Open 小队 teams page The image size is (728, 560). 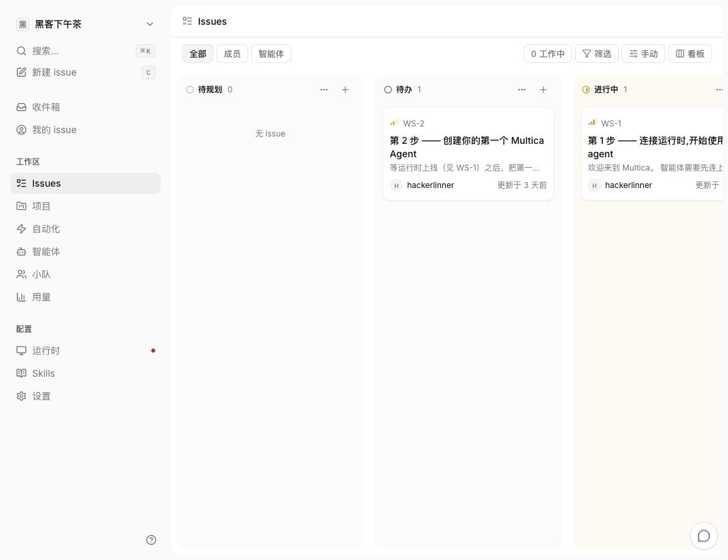click(x=86, y=274)
